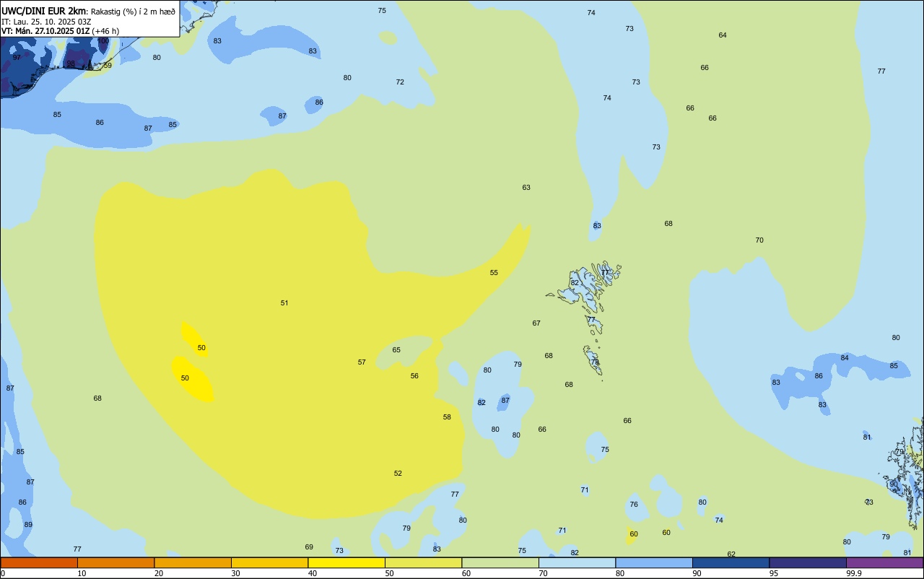
Task: Click the '(+46 h)' forecast offset text
Action: tap(105, 31)
